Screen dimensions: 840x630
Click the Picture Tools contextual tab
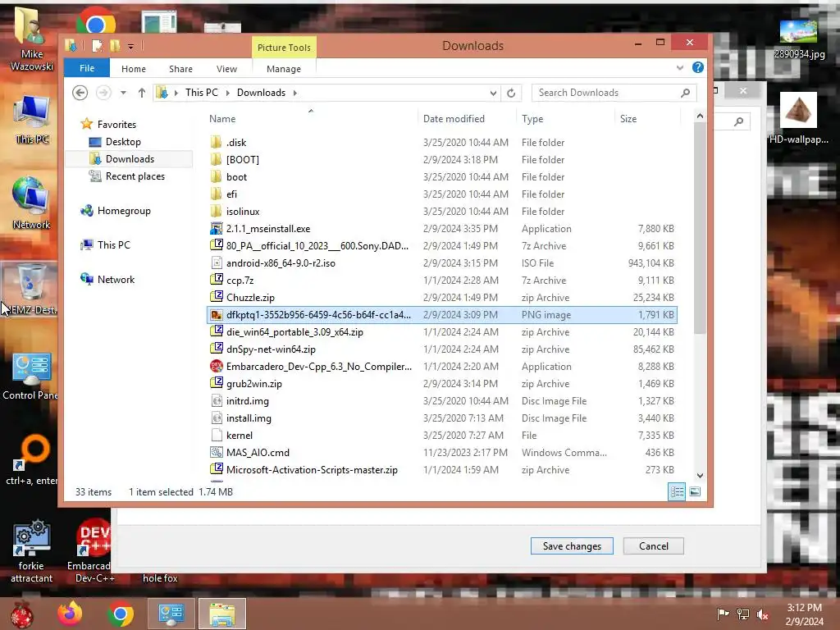point(284,47)
